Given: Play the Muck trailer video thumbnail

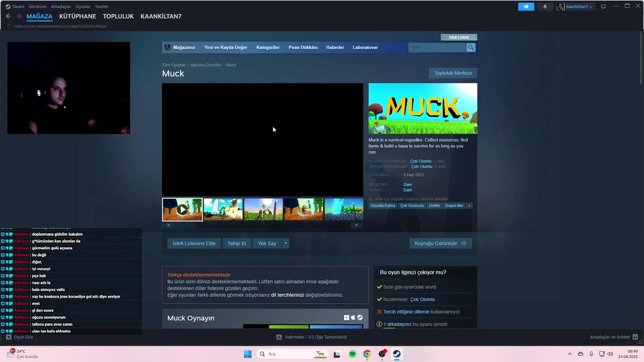Looking at the screenshot, I should coord(182,209).
